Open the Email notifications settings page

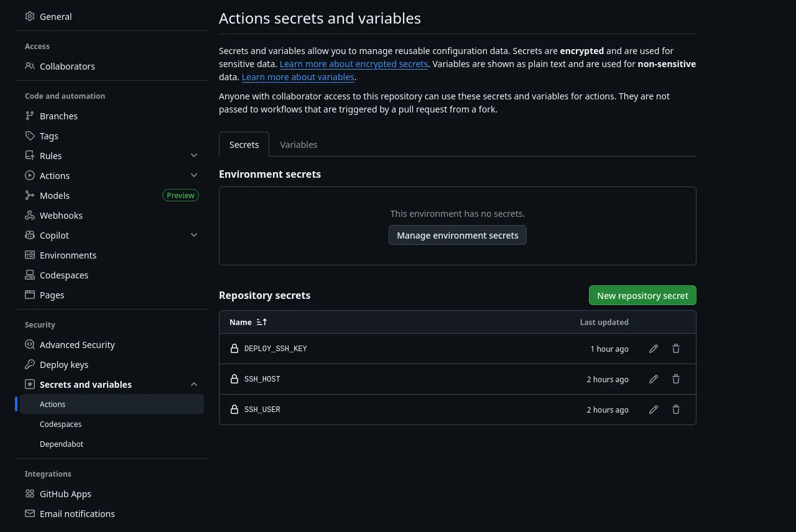[x=112, y=513]
